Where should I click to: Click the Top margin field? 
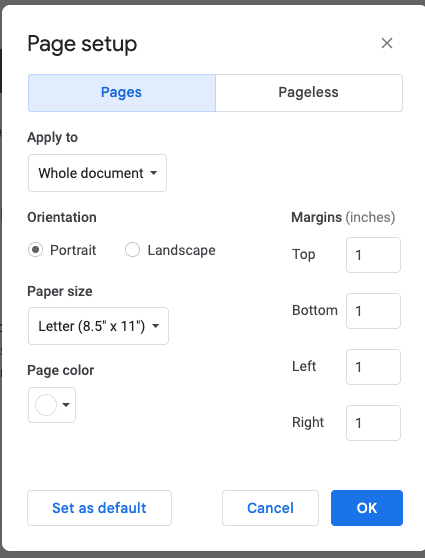[373, 255]
